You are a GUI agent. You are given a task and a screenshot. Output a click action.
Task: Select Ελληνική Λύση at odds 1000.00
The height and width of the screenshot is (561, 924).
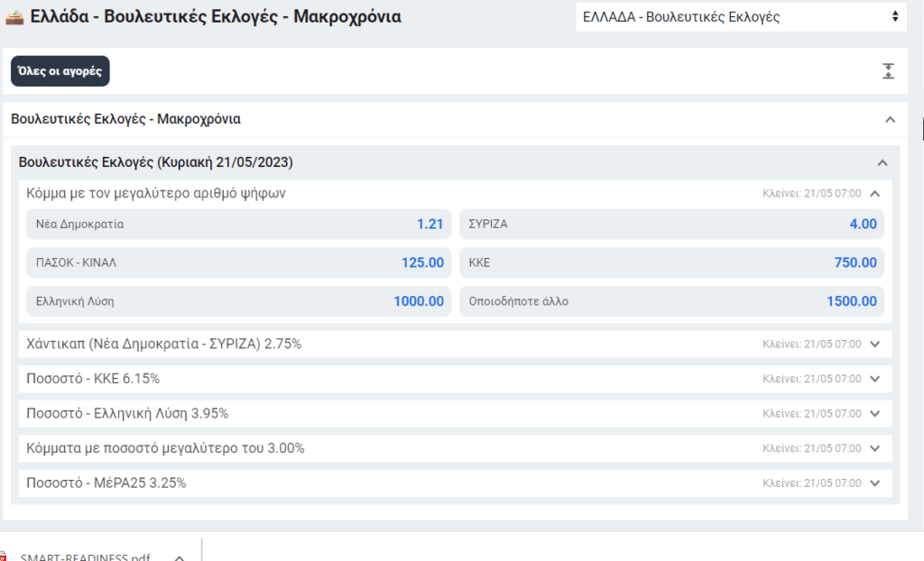[x=238, y=301]
